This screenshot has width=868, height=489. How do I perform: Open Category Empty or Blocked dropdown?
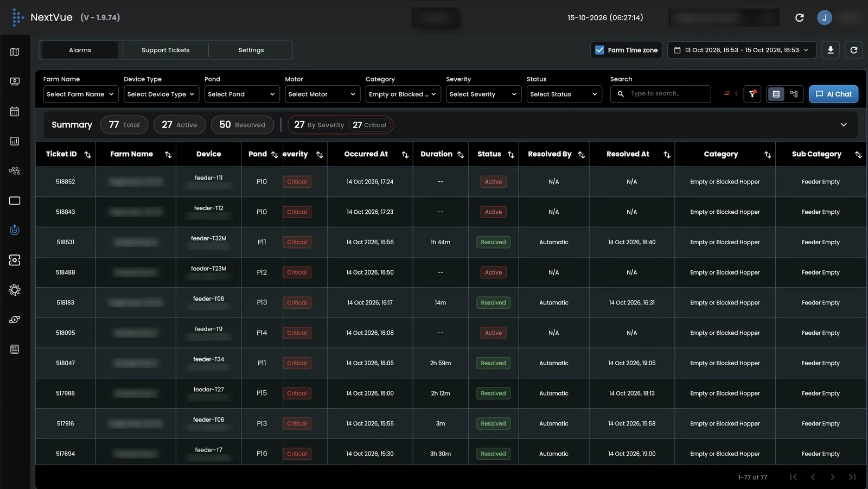[x=403, y=94]
